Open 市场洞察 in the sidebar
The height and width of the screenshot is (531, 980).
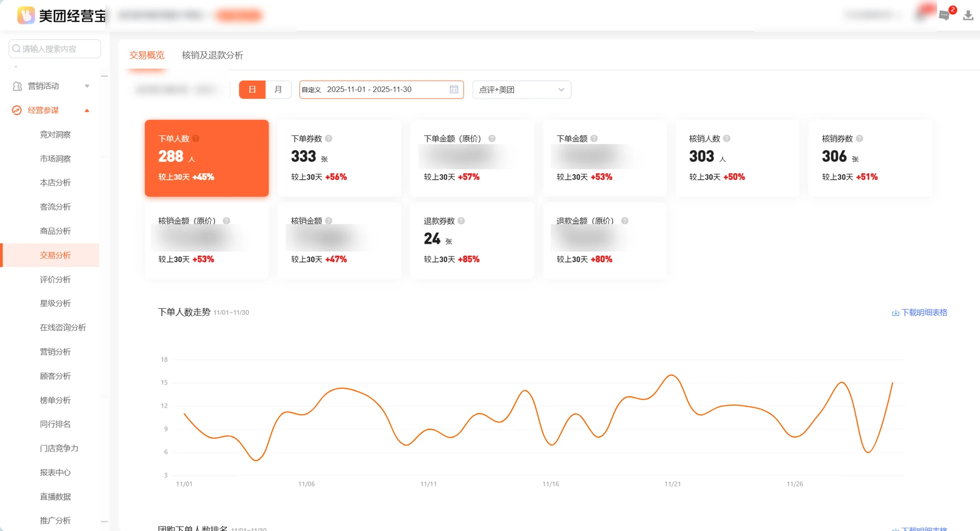pyautogui.click(x=55, y=158)
